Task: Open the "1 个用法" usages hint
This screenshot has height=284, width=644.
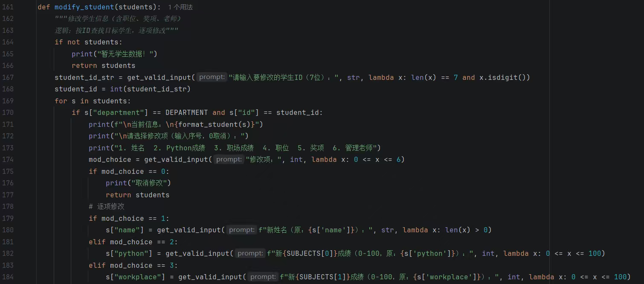Action: (180, 7)
